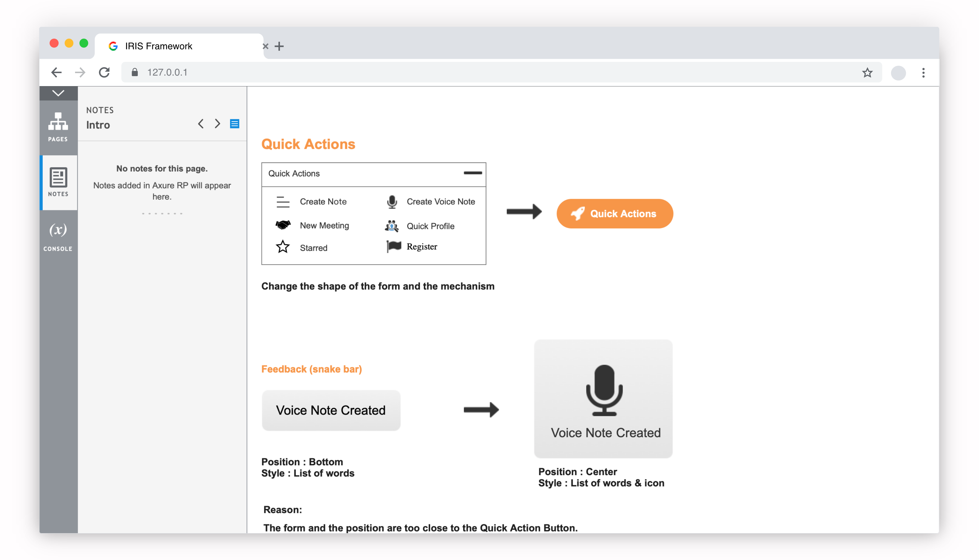979x560 pixels.
Task: Collapse the sidebar with top chevron
Action: [x=58, y=93]
